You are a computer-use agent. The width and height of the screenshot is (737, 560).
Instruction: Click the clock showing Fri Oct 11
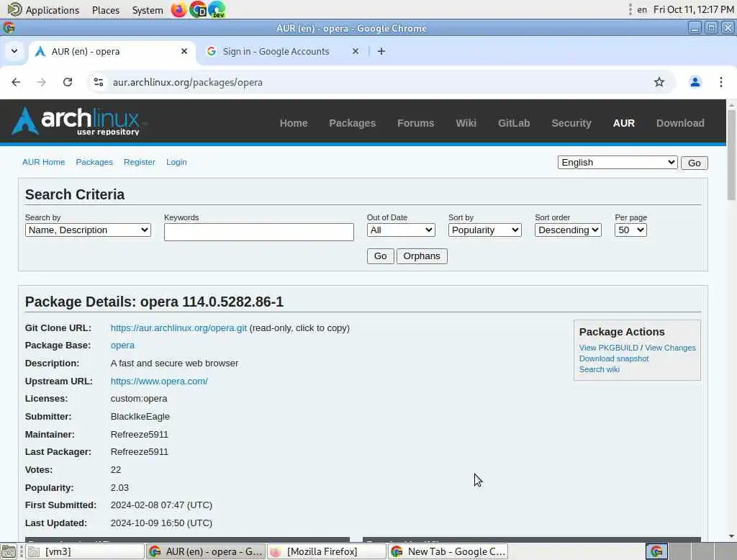(693, 10)
